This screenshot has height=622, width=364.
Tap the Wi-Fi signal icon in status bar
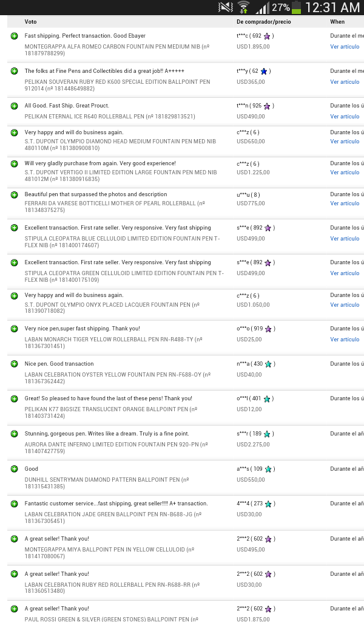[x=244, y=7]
